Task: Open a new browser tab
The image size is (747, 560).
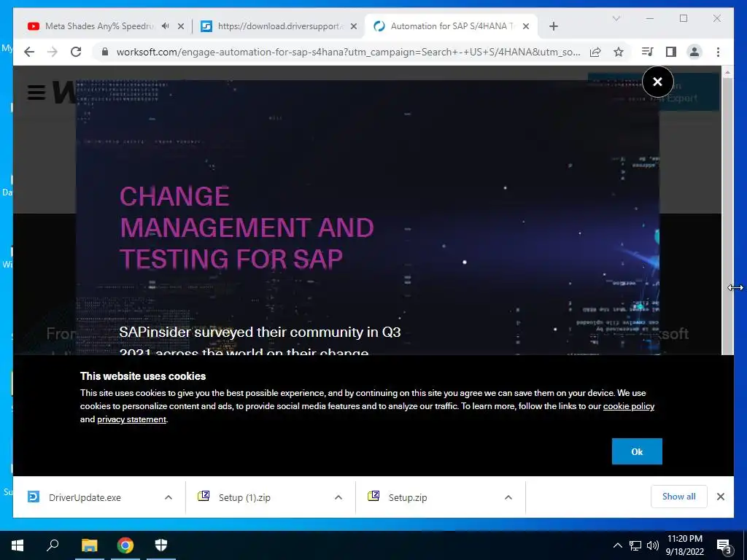Action: point(553,26)
